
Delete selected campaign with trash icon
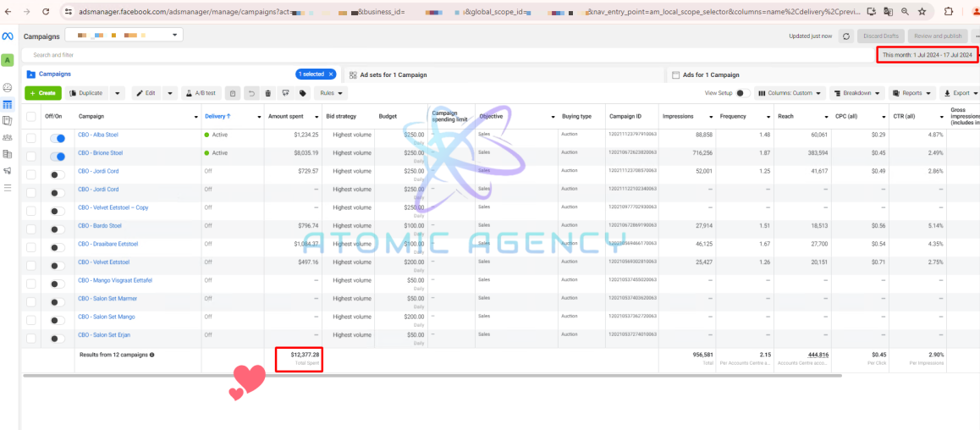click(x=268, y=93)
